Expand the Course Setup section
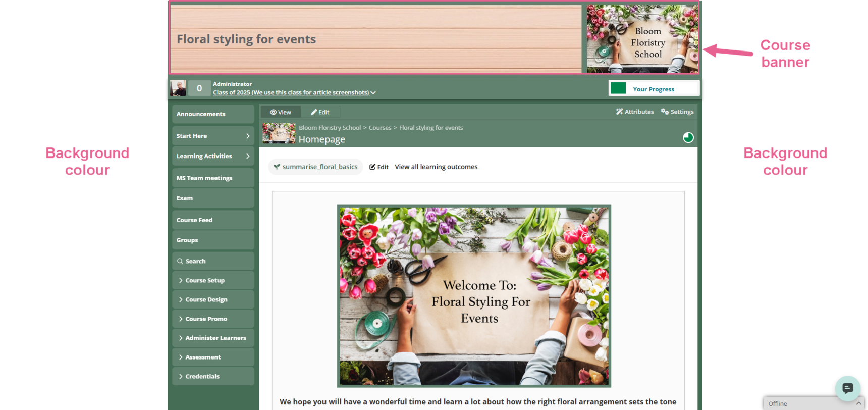 point(204,280)
